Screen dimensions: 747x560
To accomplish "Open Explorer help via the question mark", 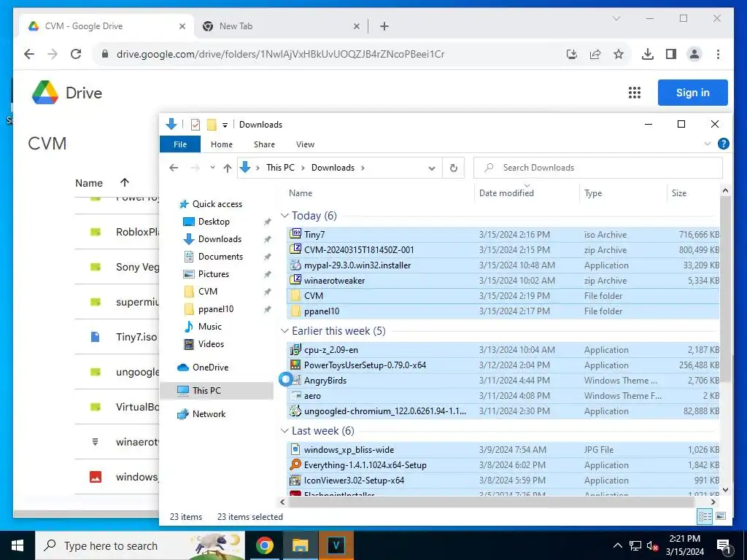I will [723, 144].
